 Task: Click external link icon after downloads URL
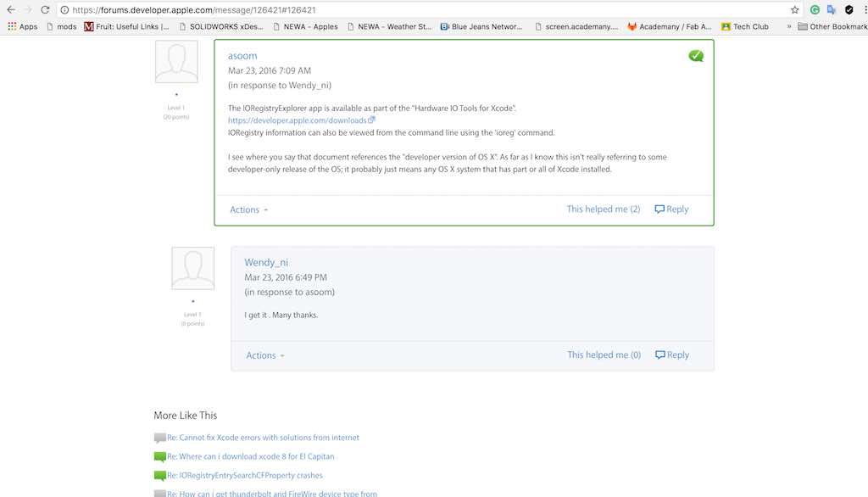[371, 120]
